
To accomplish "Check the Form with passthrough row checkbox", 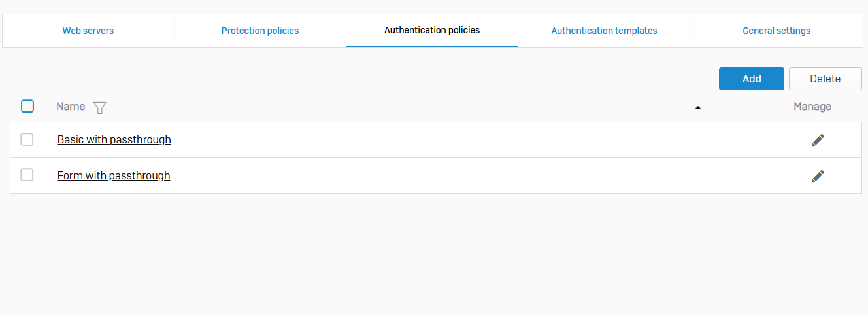I will 27,175.
